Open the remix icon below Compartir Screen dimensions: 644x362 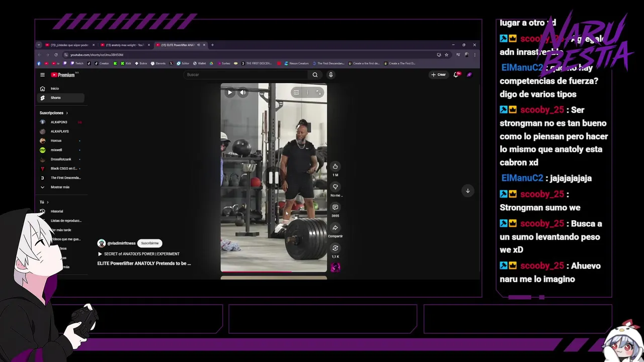pyautogui.click(x=335, y=248)
